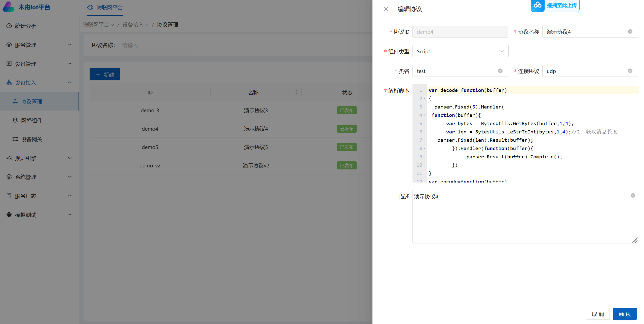Click clear icon in 连接协议 udp field

(630, 71)
